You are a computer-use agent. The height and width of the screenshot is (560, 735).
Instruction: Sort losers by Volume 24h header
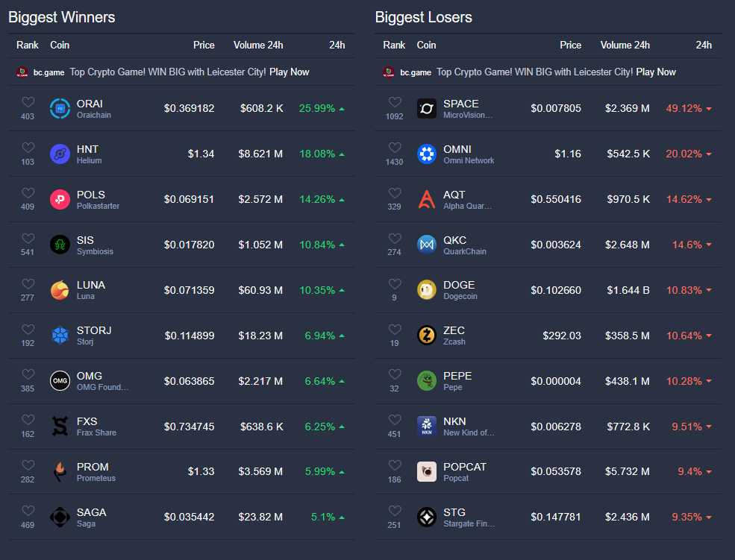coord(625,45)
